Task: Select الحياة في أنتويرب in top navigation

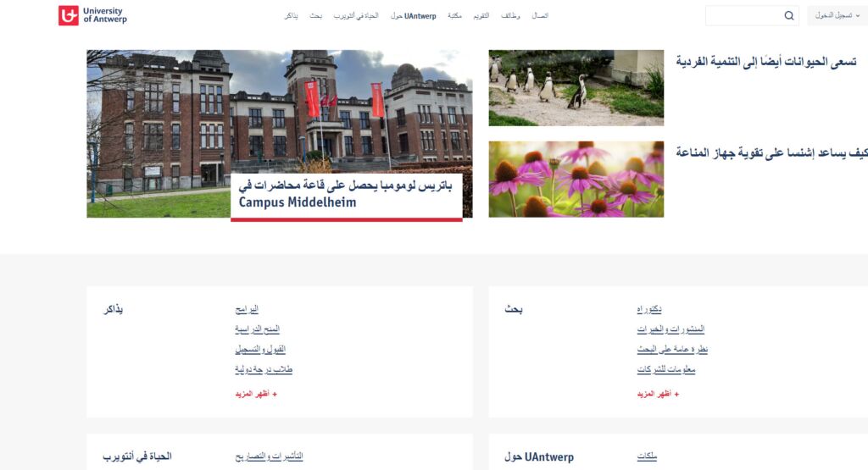Action: 356,16
